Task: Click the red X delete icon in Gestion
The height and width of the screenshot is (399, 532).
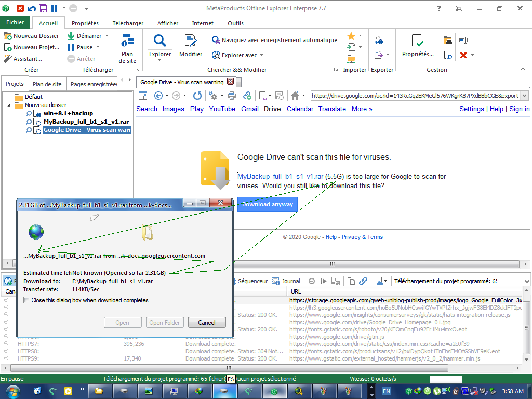Action: pos(463,55)
